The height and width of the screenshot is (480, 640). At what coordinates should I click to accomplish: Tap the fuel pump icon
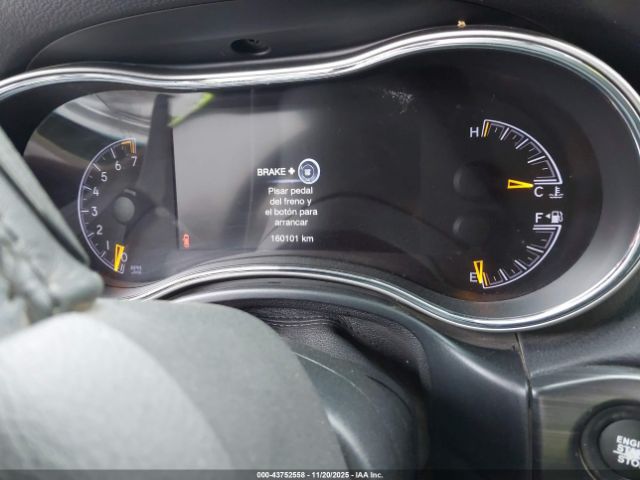point(555,217)
